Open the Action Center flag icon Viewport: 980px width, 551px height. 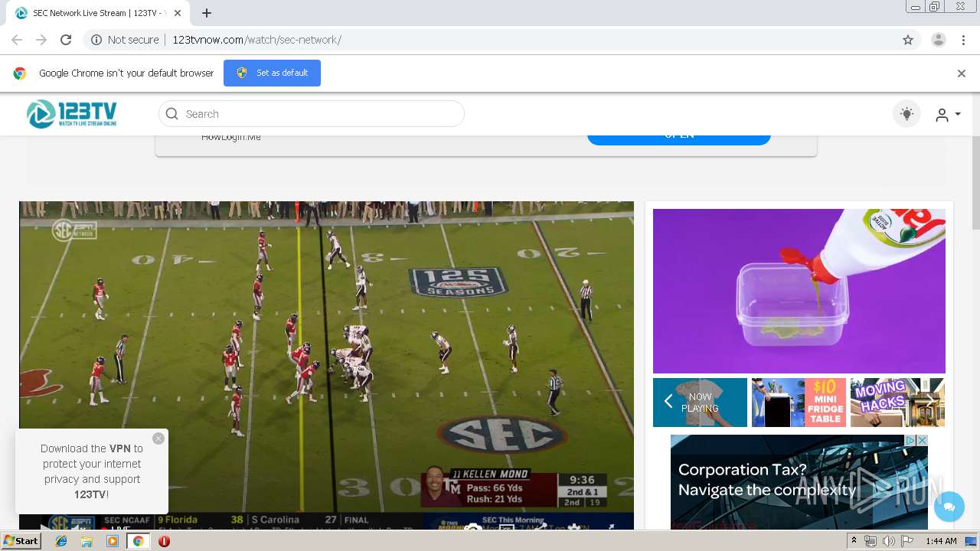pos(906,541)
